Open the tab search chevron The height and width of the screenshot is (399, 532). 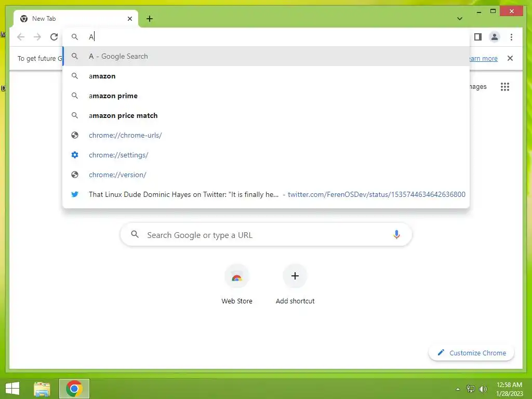[x=460, y=19]
